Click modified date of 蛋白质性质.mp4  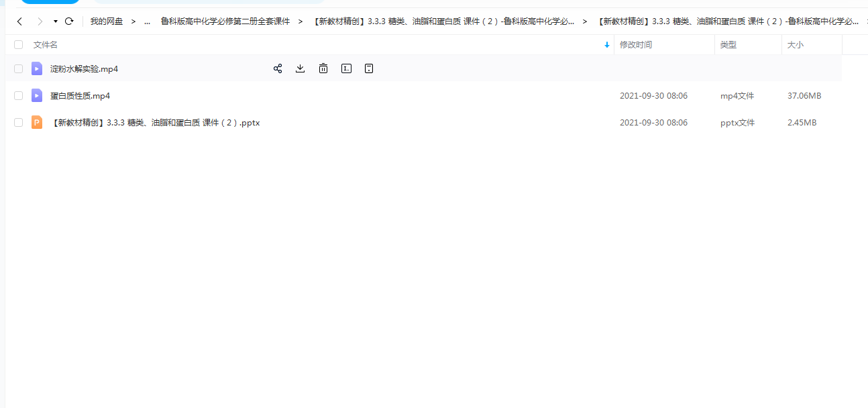pyautogui.click(x=654, y=96)
